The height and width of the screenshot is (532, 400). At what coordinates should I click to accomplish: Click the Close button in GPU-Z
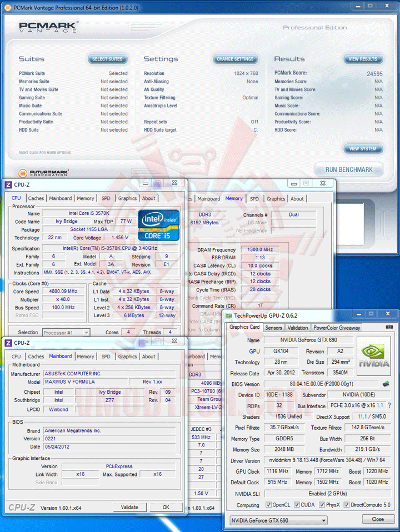click(x=378, y=519)
